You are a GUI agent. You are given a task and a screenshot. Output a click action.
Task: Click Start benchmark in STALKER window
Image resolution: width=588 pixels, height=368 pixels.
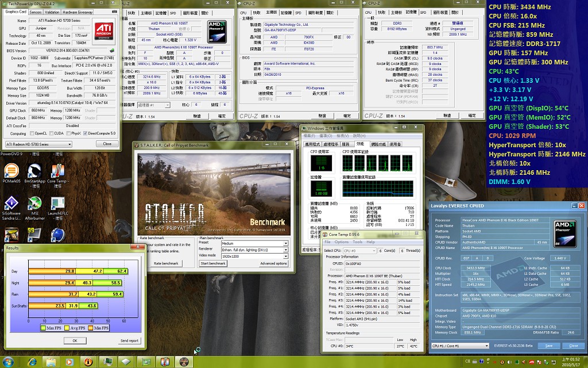click(x=213, y=263)
